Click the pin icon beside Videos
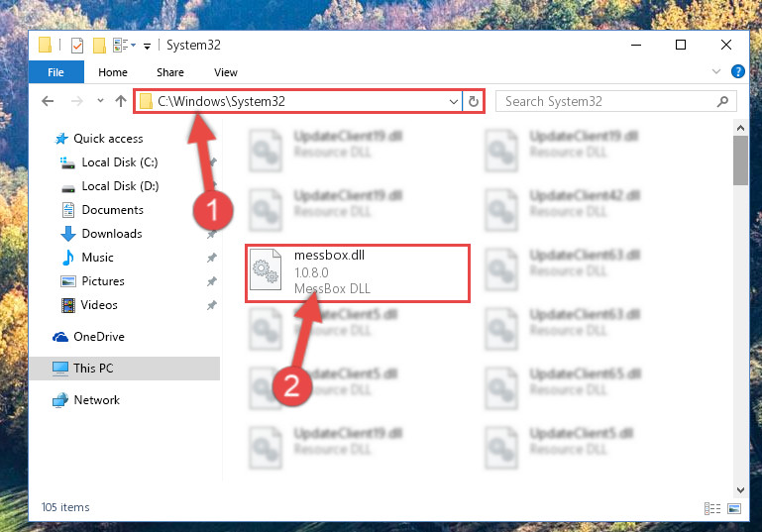This screenshot has width=762, height=532. [211, 305]
